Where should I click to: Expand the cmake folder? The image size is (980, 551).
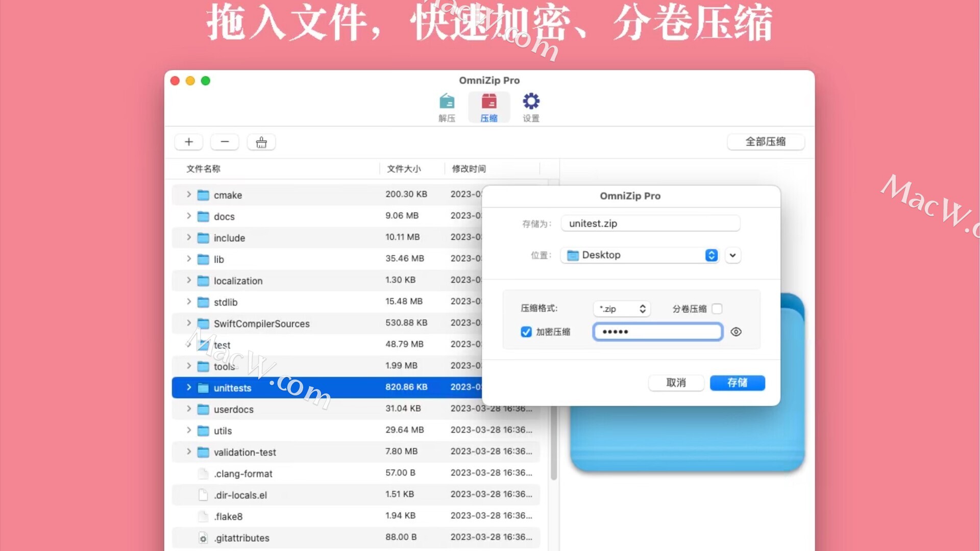(189, 194)
